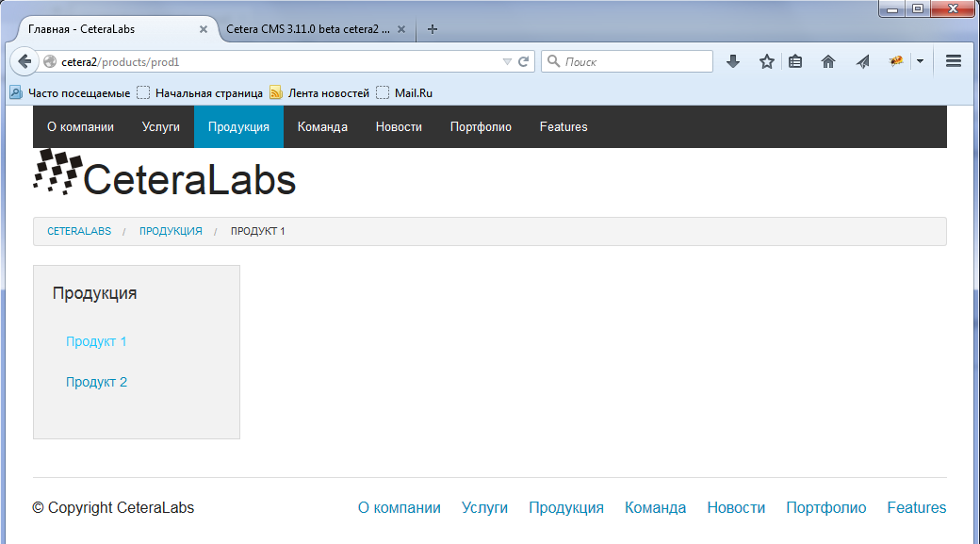Open Features in the top navigation bar
Screen dimensions: 980x544
563,127
